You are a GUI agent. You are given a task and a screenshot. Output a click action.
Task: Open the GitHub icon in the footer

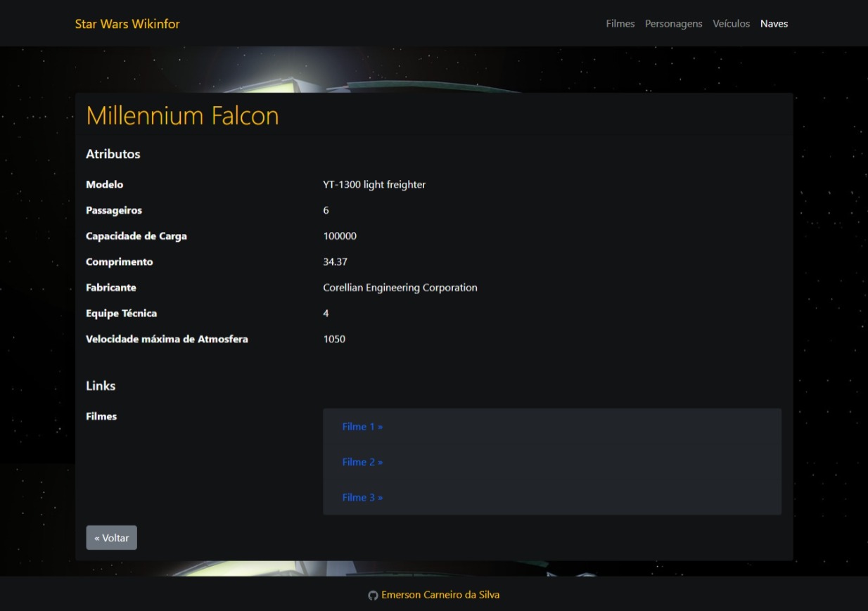pyautogui.click(x=371, y=594)
